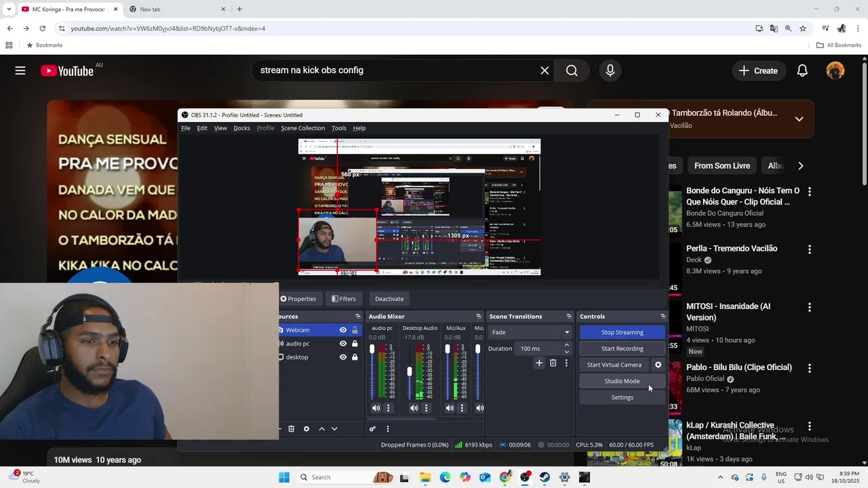Collapse the playlist panel chevron
Image resolution: width=868 pixels, height=488 pixels.
click(799, 119)
